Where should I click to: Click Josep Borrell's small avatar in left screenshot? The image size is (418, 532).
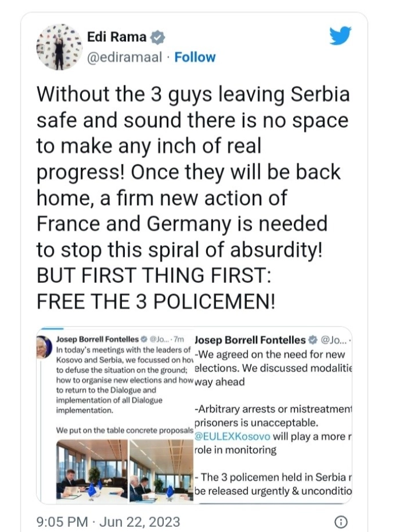coord(44,346)
